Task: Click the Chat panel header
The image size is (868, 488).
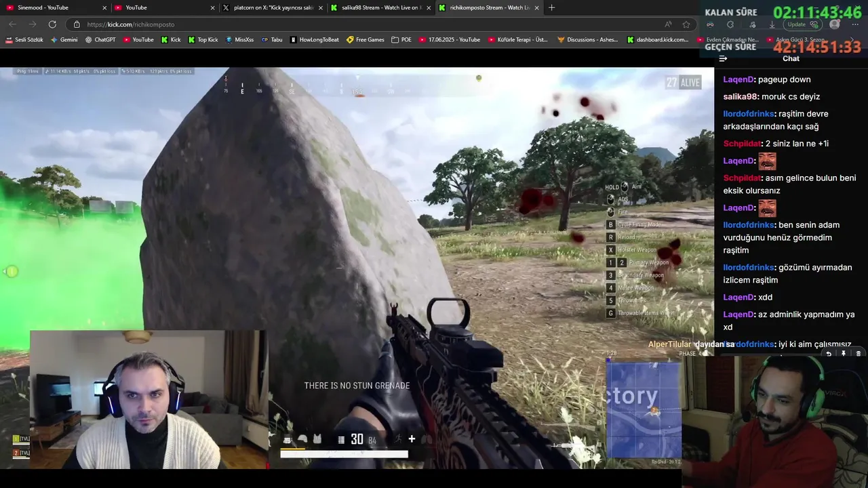Action: click(791, 58)
